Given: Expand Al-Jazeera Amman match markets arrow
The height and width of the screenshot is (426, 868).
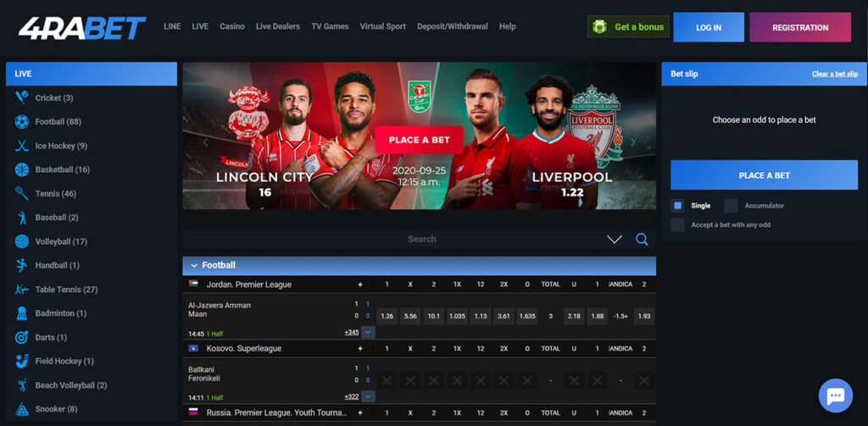Looking at the screenshot, I should click(368, 333).
